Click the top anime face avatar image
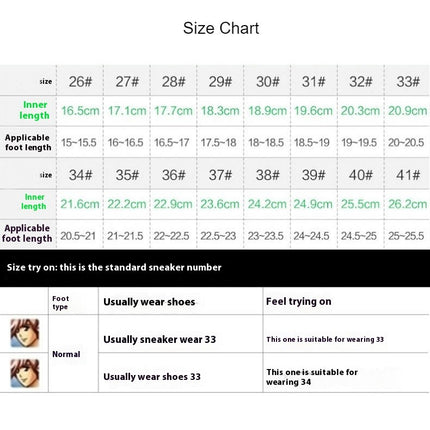 [25, 333]
